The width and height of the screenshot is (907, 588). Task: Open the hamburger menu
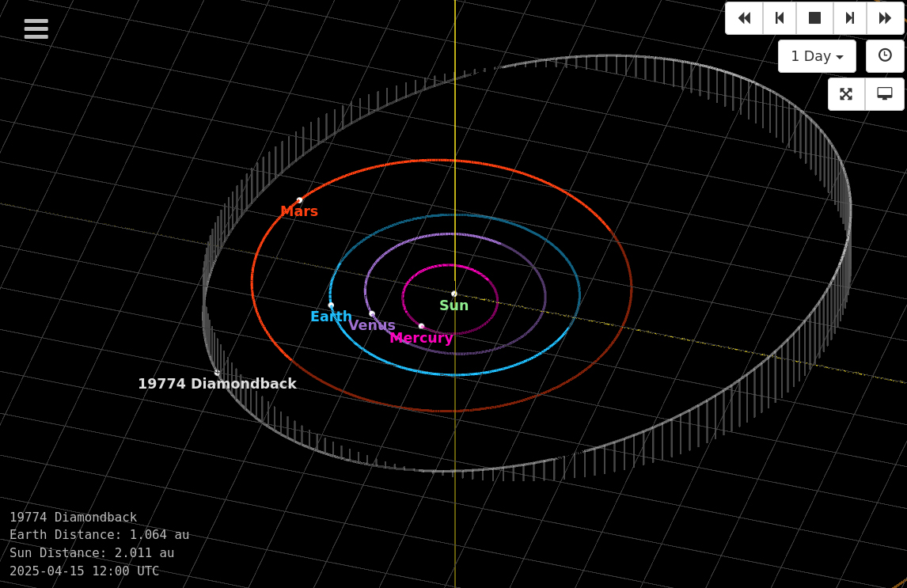[36, 28]
